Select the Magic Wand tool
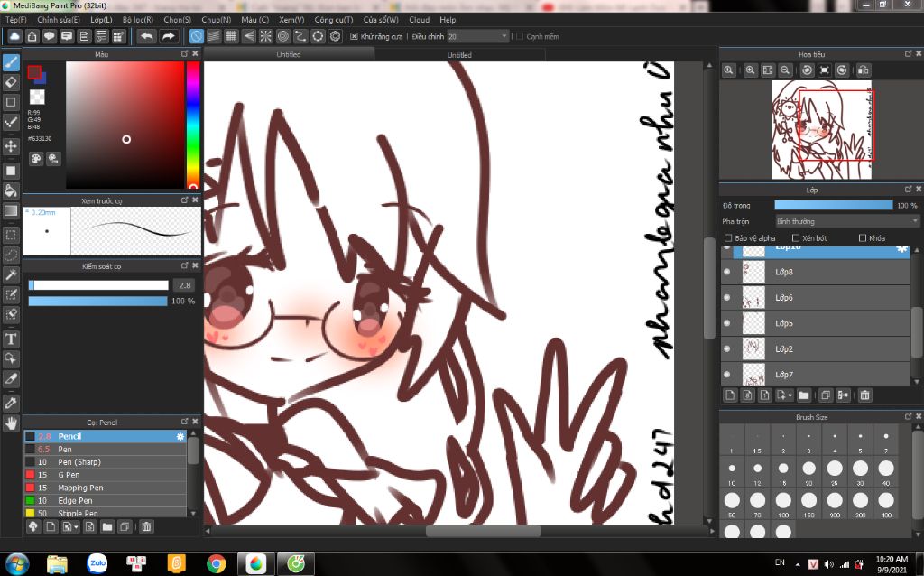Screen dimensions: 924x576 [11, 274]
